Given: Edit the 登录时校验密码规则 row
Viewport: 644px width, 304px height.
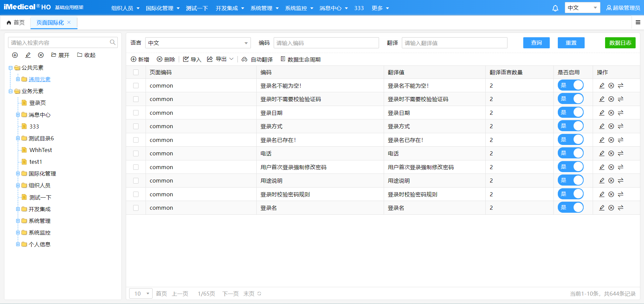Looking at the screenshot, I should click(x=602, y=194).
